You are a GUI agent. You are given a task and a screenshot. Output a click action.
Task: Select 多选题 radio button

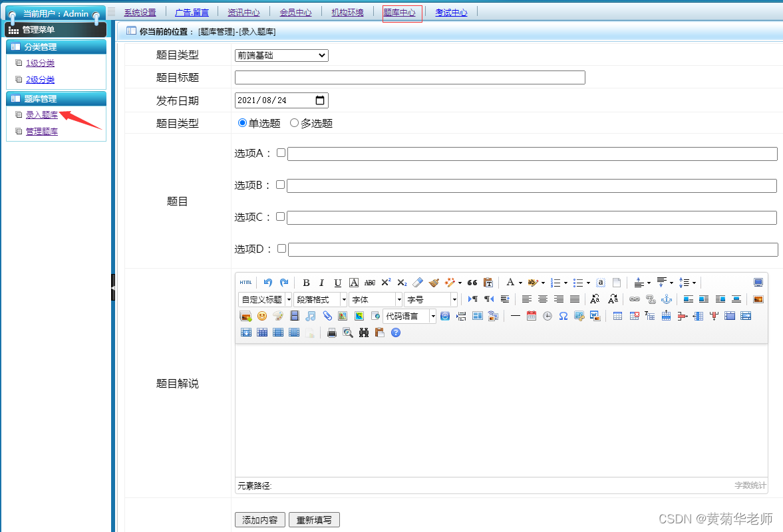pos(293,122)
